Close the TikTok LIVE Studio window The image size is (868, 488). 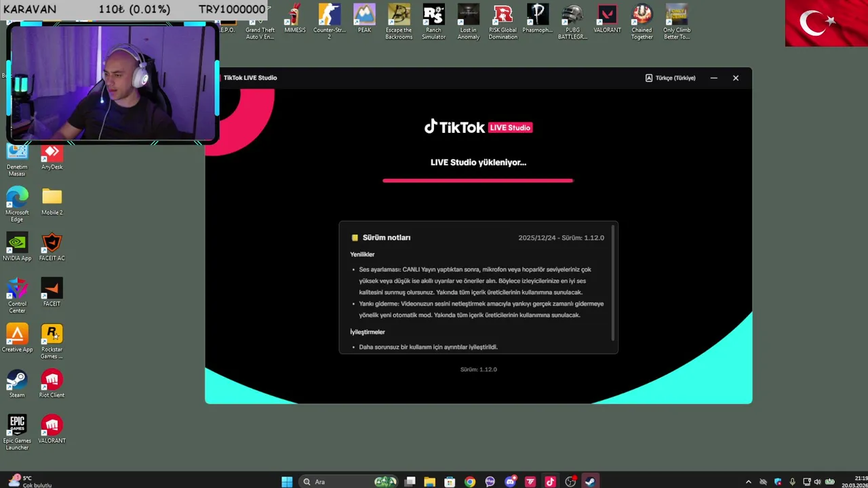point(736,78)
